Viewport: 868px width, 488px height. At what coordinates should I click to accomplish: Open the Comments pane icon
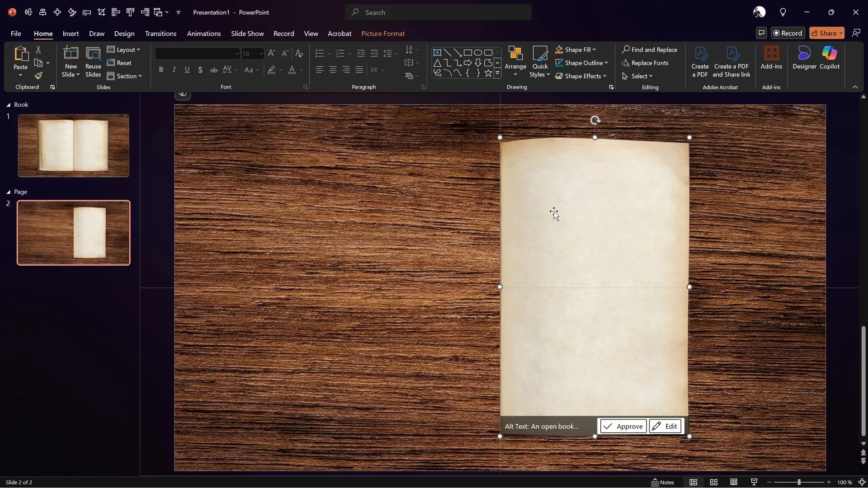pos(761,33)
